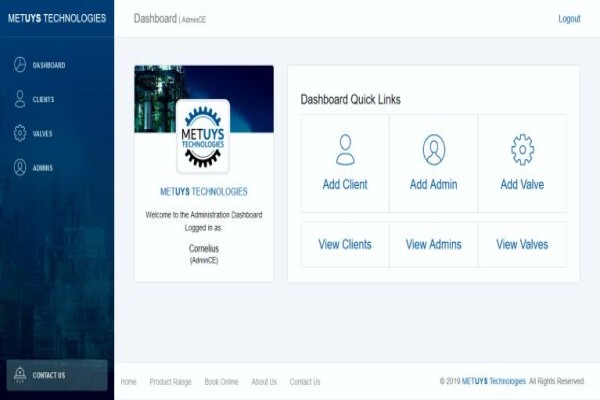Image resolution: width=600 pixels, height=400 pixels.
Task: Click the METUYS gear logo image
Action: click(x=203, y=136)
